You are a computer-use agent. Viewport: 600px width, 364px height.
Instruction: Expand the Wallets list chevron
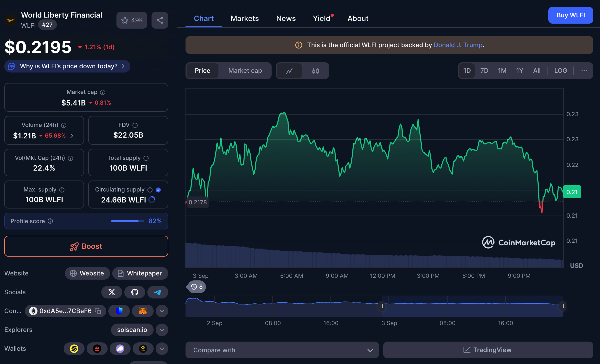(162, 348)
